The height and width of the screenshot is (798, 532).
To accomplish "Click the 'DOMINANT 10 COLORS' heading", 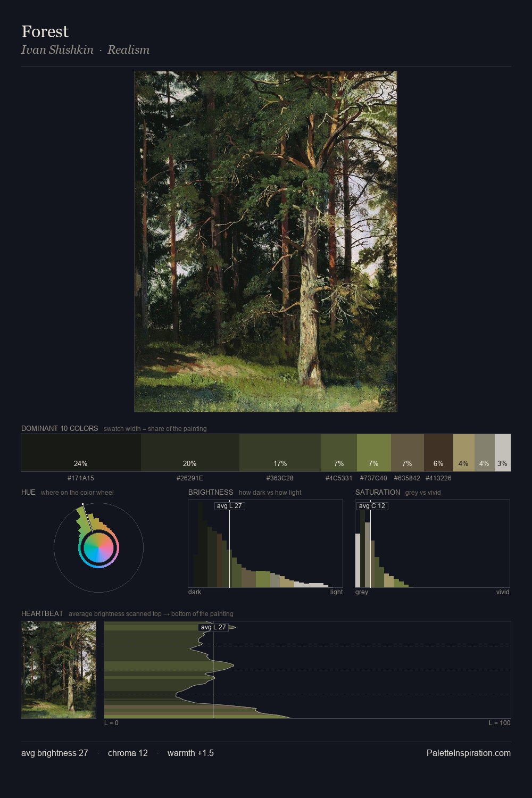I will (60, 428).
